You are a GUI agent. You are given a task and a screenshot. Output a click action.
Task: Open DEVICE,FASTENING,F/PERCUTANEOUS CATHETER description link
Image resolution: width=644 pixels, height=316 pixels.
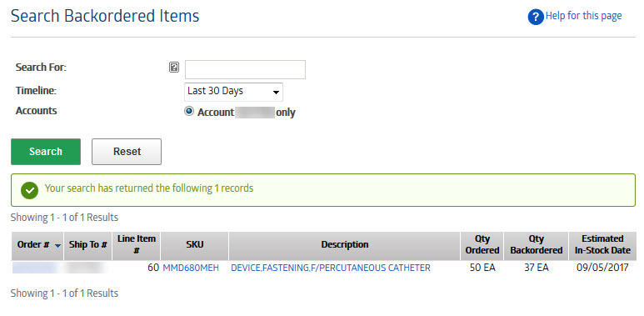[331, 268]
